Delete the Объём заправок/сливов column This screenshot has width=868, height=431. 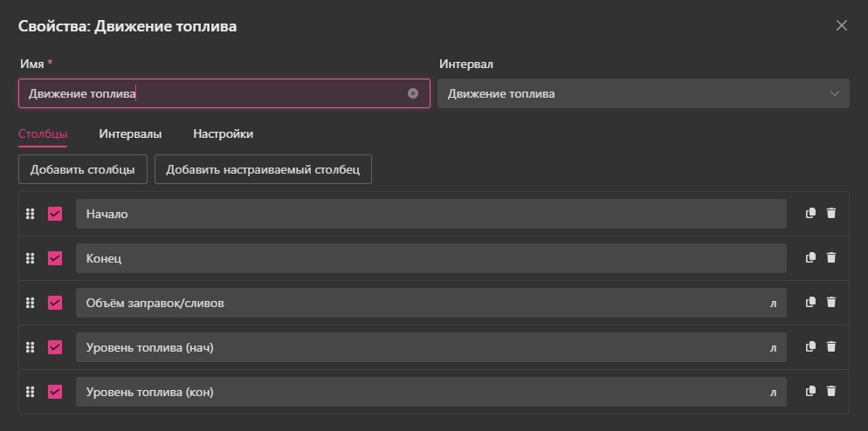tap(831, 303)
